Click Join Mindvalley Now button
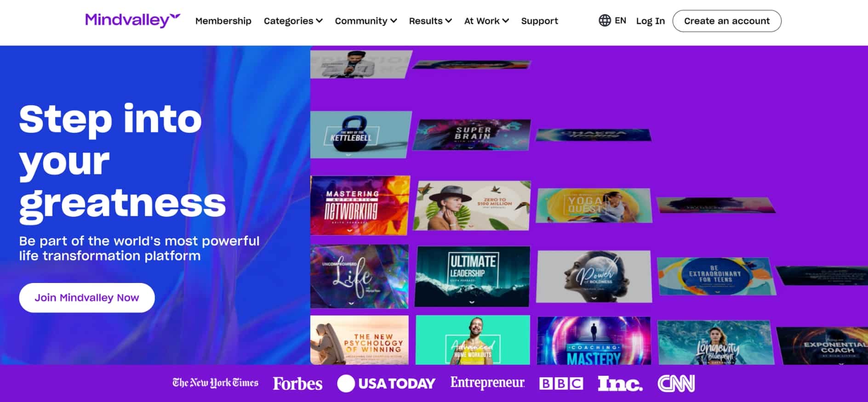The height and width of the screenshot is (402, 868). coord(87,298)
